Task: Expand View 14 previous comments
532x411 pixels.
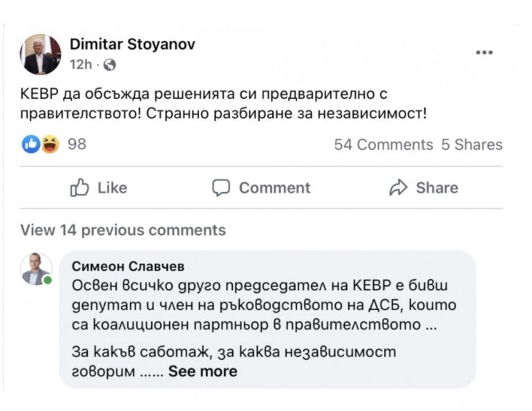Action: tap(123, 230)
